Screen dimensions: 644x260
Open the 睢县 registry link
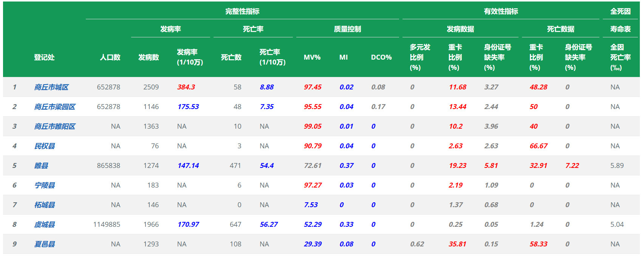41,166
